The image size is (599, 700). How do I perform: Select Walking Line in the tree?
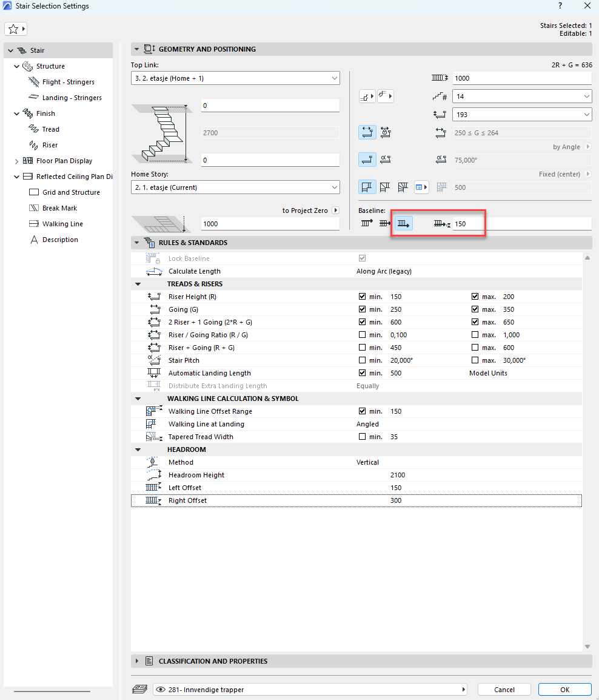(x=62, y=224)
